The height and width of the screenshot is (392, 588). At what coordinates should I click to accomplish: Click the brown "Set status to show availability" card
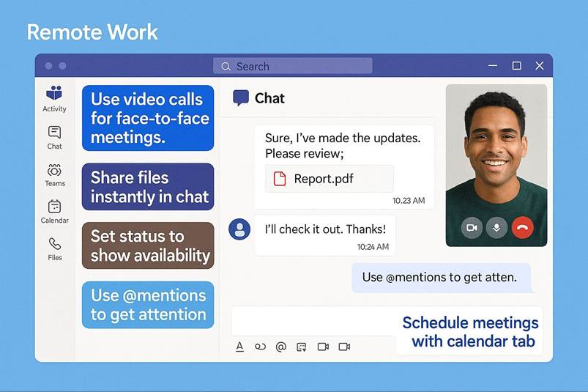click(148, 245)
